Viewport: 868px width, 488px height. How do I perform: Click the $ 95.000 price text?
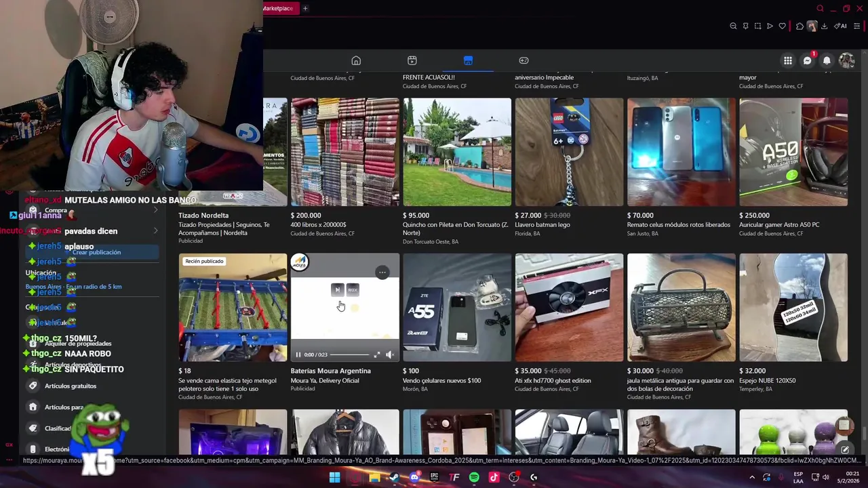pos(416,216)
